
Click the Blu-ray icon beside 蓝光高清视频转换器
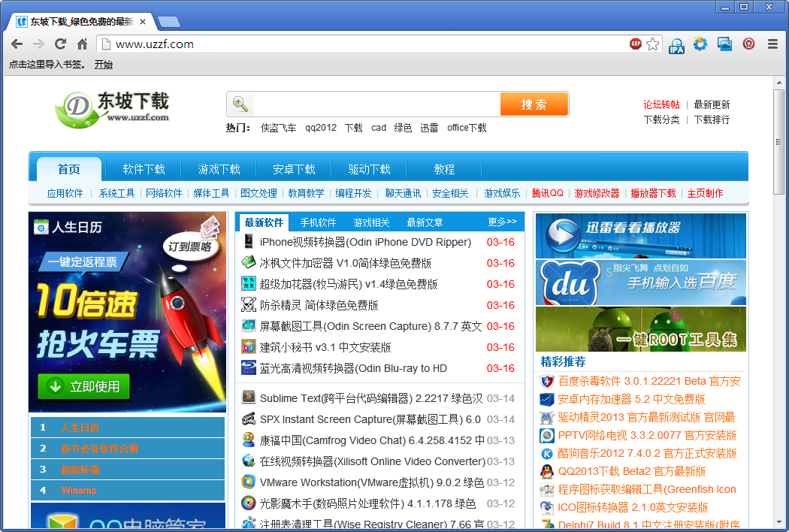(x=249, y=368)
